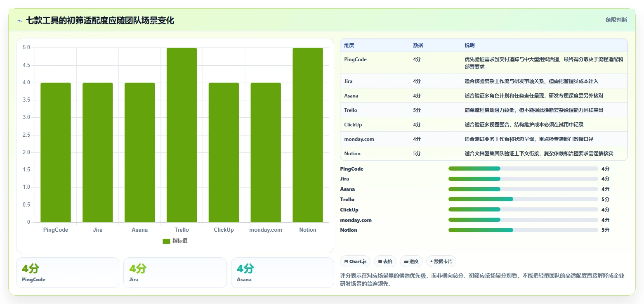Click the monday.com bar in the chart
Image resolution: width=644 pixels, height=304 pixels.
click(x=266, y=152)
